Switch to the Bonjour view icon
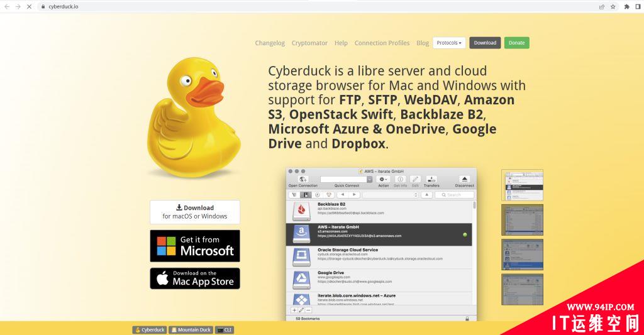Screen dimensions: 644x335 (x=328, y=195)
